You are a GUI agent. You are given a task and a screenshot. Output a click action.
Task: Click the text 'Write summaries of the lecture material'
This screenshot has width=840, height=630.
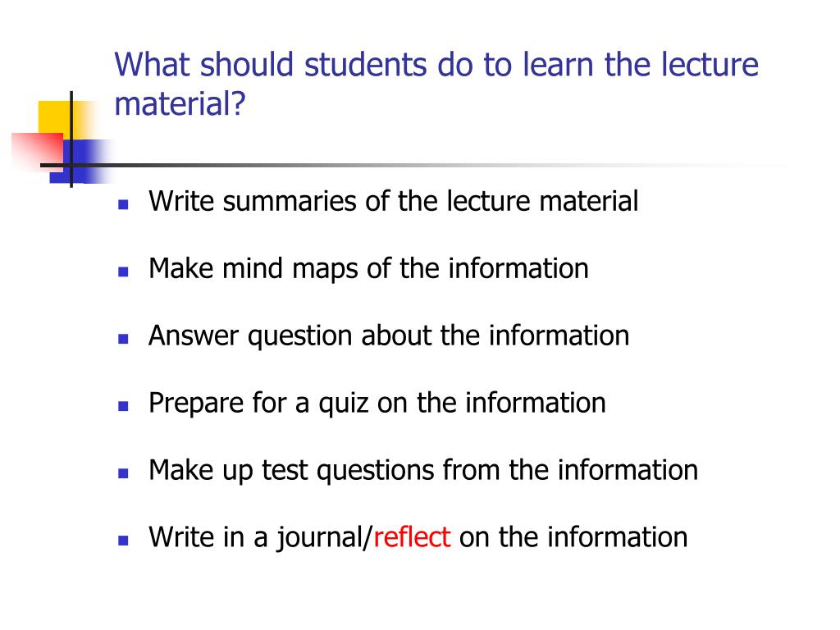click(393, 202)
